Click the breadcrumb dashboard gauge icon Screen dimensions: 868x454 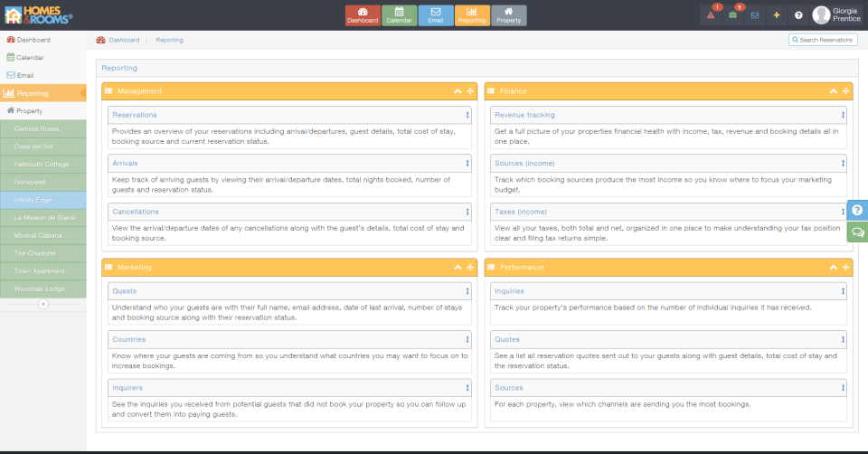100,40
